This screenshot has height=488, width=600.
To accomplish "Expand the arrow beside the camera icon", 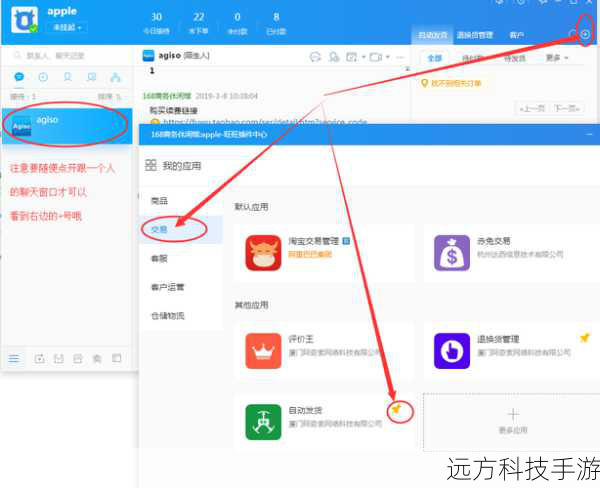I will pos(388,57).
